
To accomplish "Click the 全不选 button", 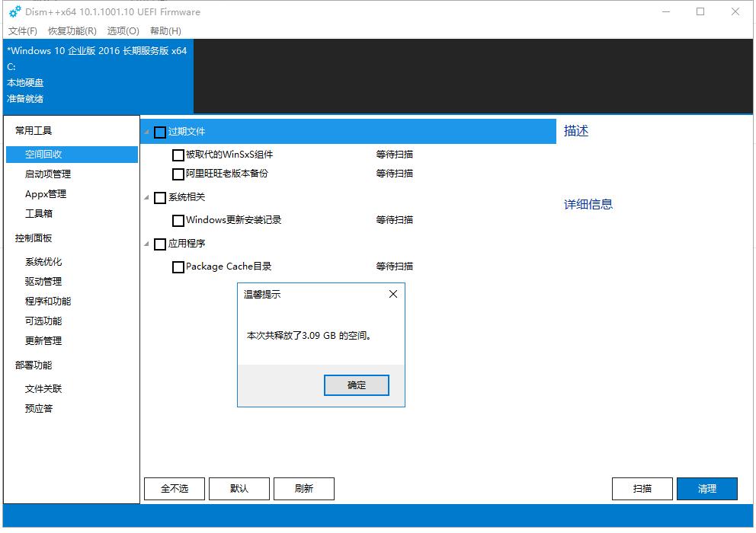I will pyautogui.click(x=174, y=488).
